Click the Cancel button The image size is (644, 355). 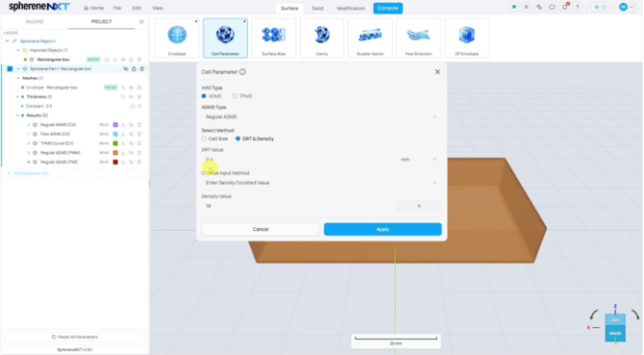260,229
